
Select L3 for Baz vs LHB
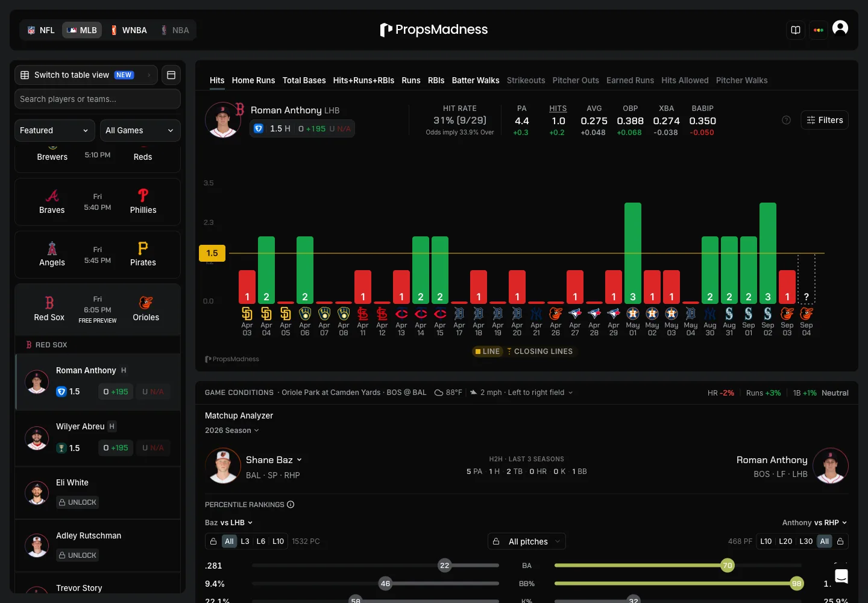(245, 541)
